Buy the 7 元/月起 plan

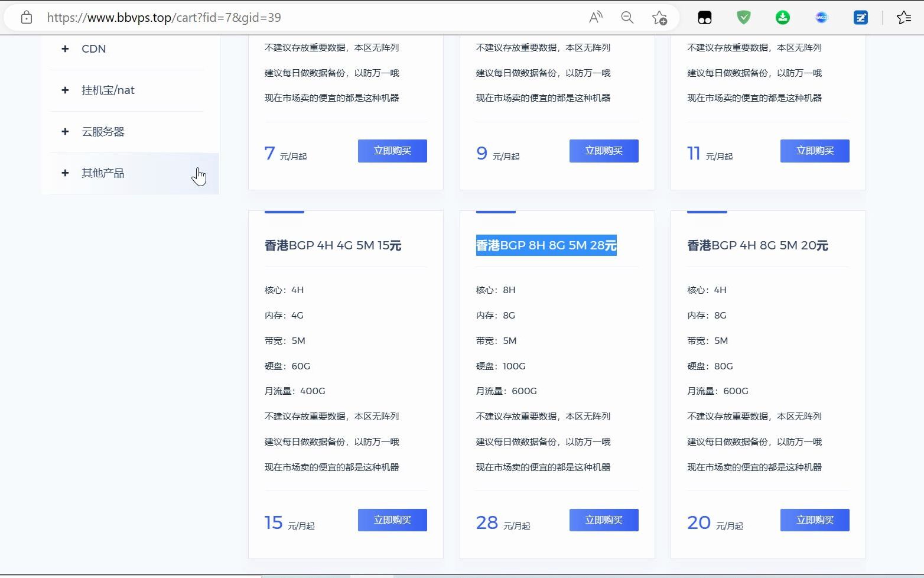coord(392,151)
